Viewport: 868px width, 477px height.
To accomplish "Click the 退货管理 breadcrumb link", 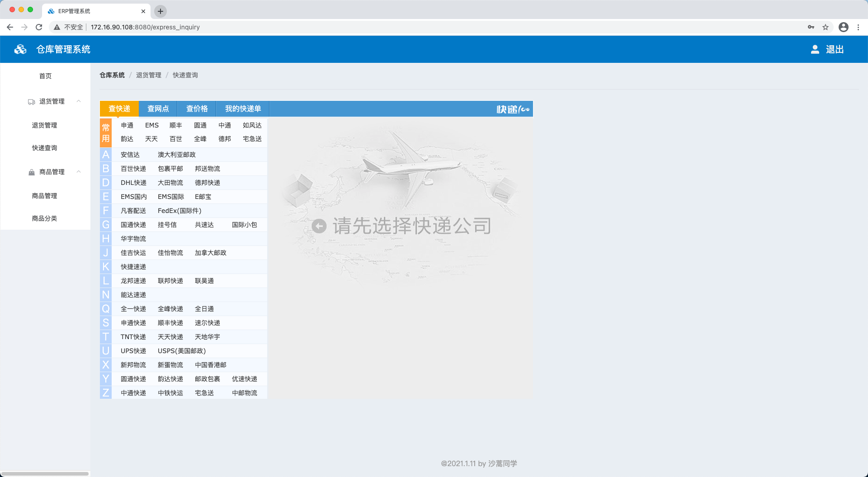I will (149, 75).
